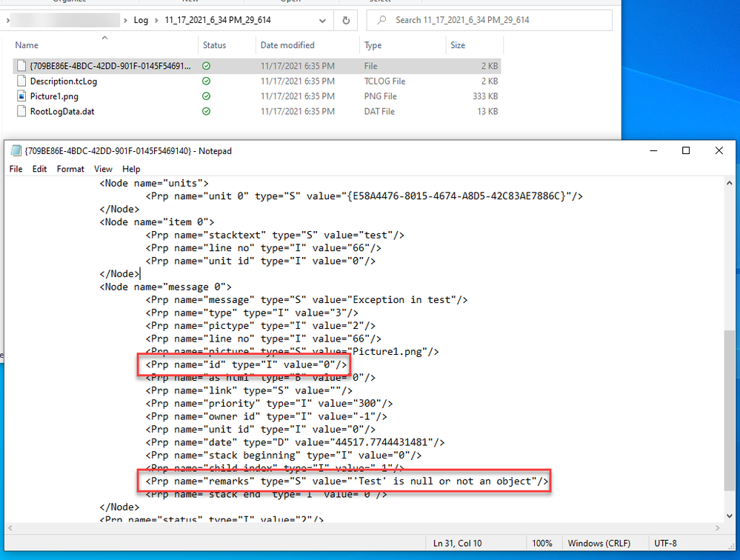Click sync status icon for RootLogData.dat
This screenshot has height=560, width=740.
[207, 112]
